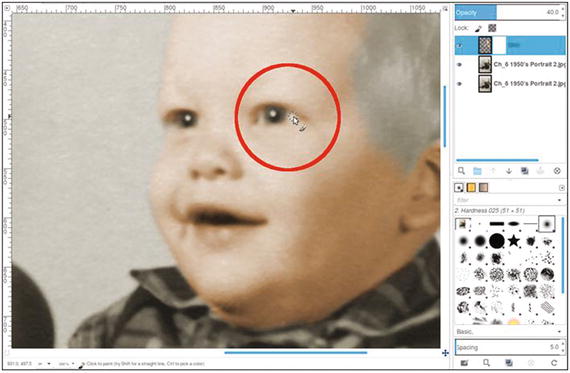Screen dimensions: 570x373
Task: Toggle visibility of the bottom Ch_6 1950's Portrait layer
Action: click(x=459, y=84)
